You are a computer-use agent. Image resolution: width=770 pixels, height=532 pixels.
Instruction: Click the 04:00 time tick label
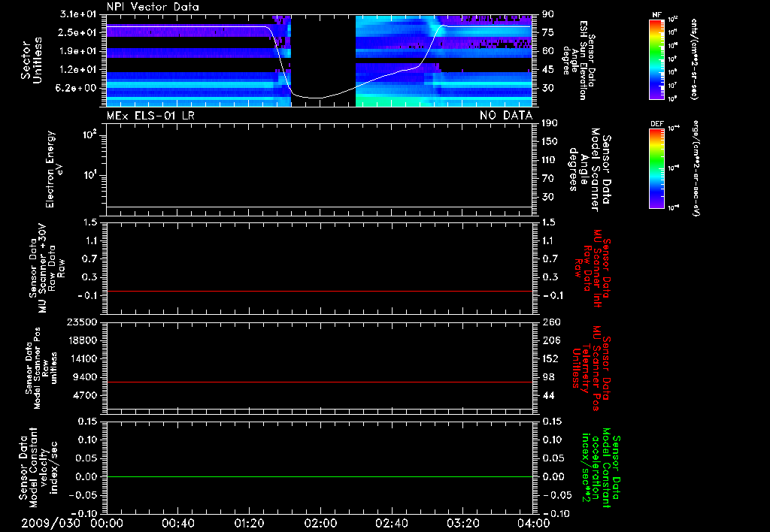(x=534, y=523)
